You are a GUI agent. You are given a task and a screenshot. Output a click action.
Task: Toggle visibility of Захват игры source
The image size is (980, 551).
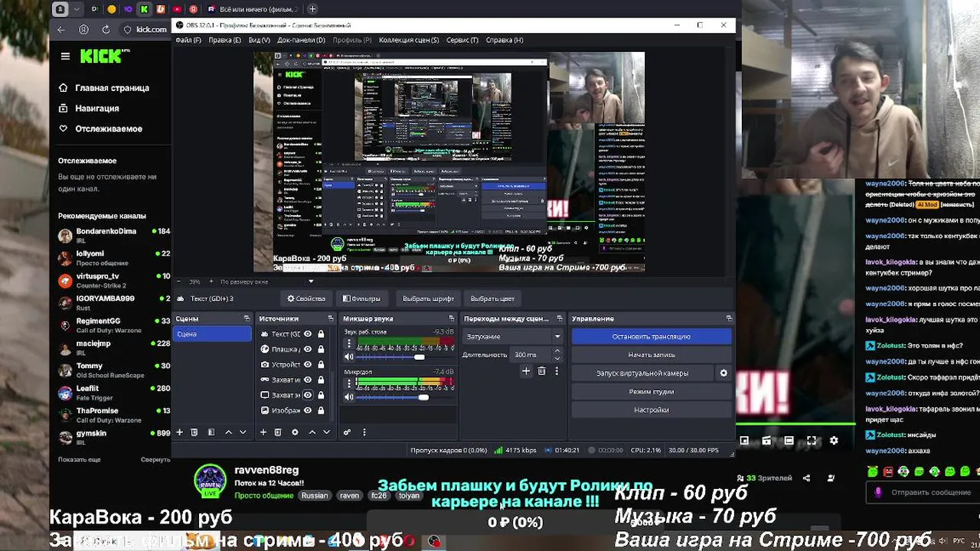pyautogui.click(x=308, y=380)
